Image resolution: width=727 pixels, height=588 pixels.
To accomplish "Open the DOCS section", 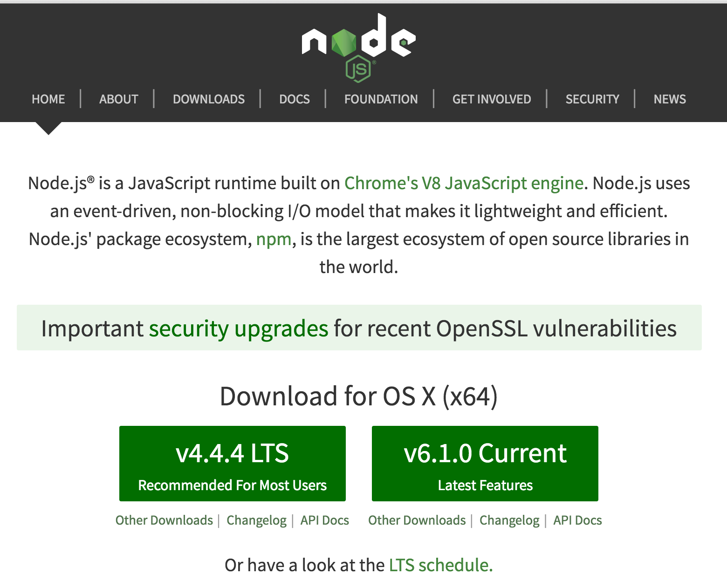I will 295,99.
